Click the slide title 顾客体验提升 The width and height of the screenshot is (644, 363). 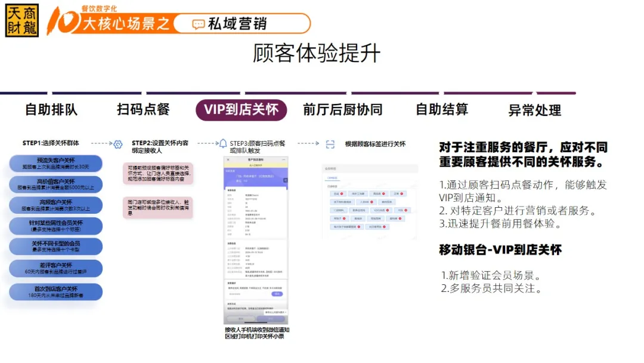tap(317, 54)
